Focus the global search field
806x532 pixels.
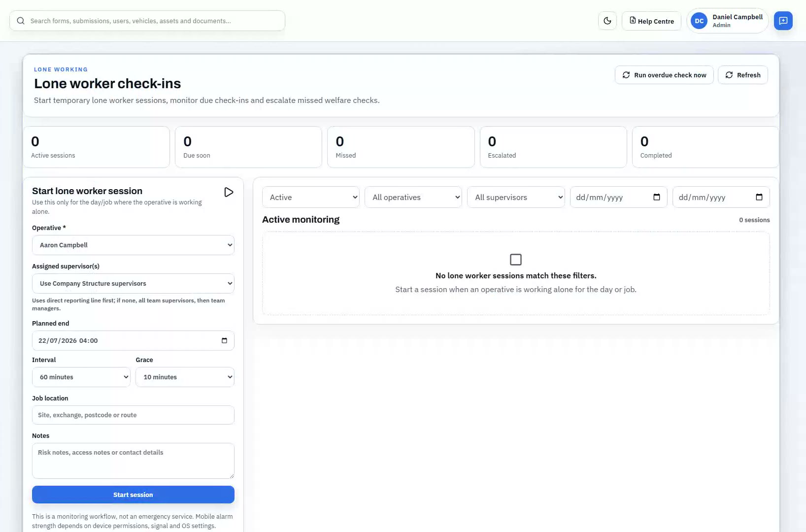coord(147,21)
